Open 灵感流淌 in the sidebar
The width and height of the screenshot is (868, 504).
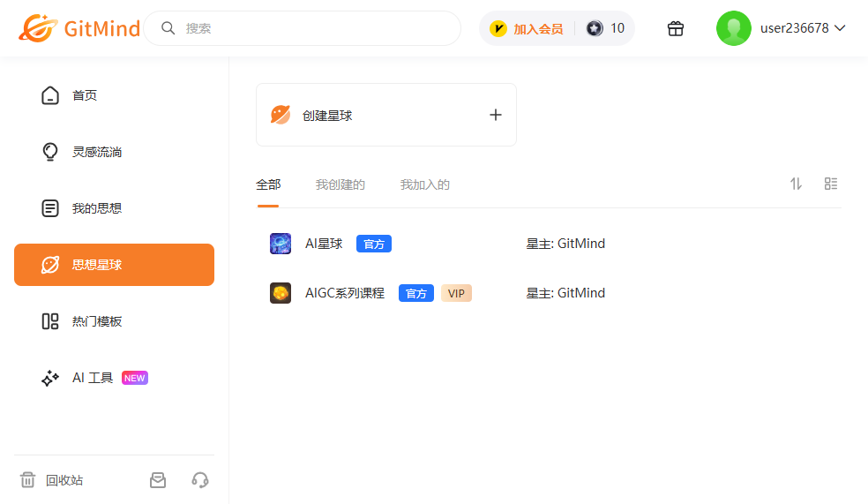coord(114,152)
